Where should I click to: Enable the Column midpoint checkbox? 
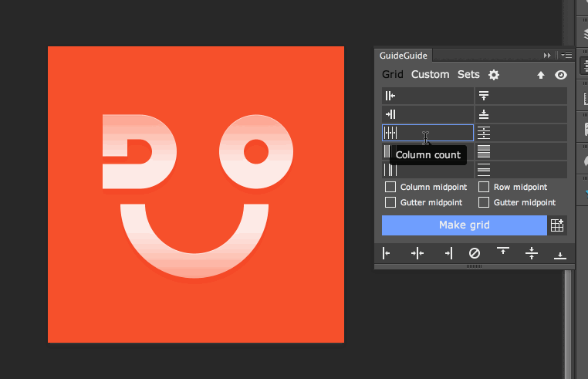click(x=390, y=187)
